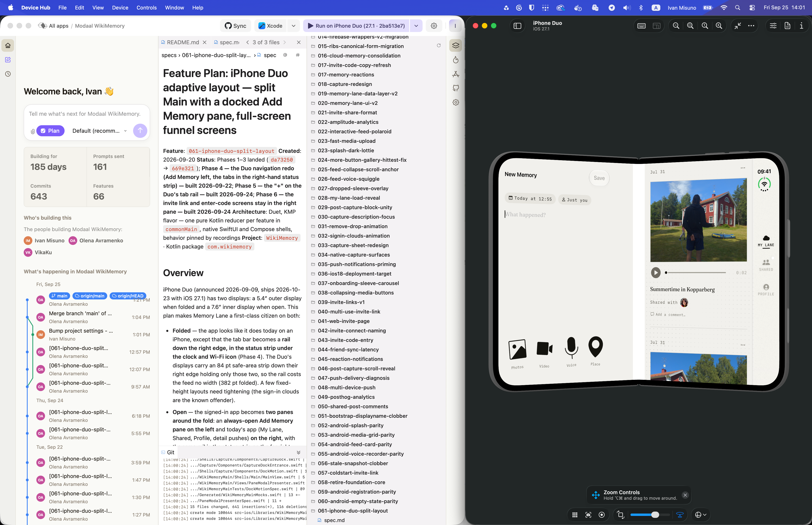The width and height of the screenshot is (812, 525).
Task: Go to previous file with left chevron
Action: [x=247, y=42]
